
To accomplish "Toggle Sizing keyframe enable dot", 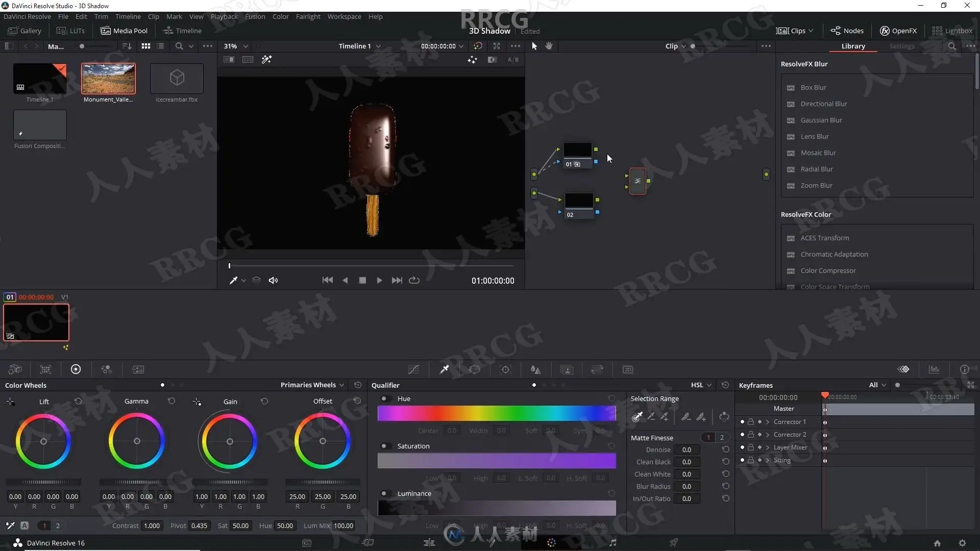I will click(742, 460).
